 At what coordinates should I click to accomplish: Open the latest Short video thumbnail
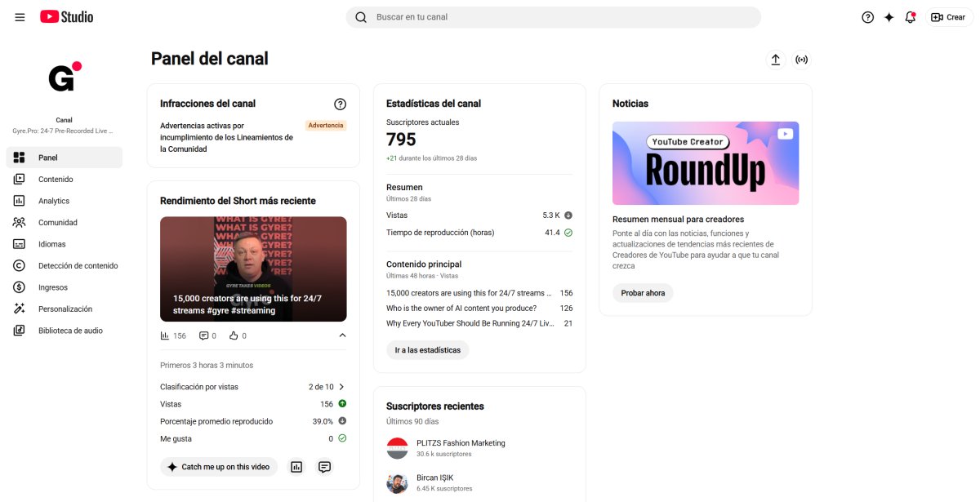point(253,269)
